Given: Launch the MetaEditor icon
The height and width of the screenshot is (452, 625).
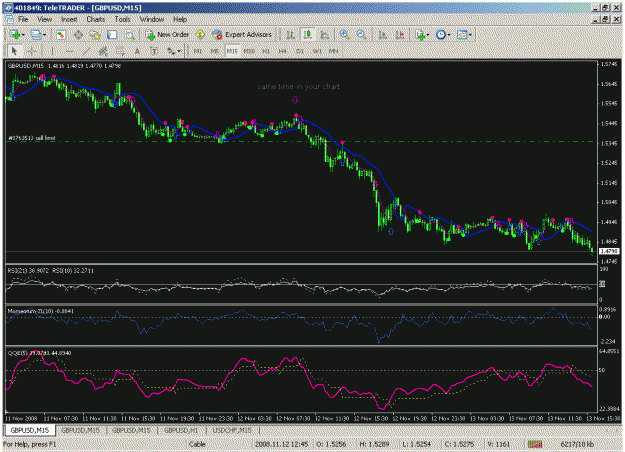Looking at the screenshot, I should point(200,35).
